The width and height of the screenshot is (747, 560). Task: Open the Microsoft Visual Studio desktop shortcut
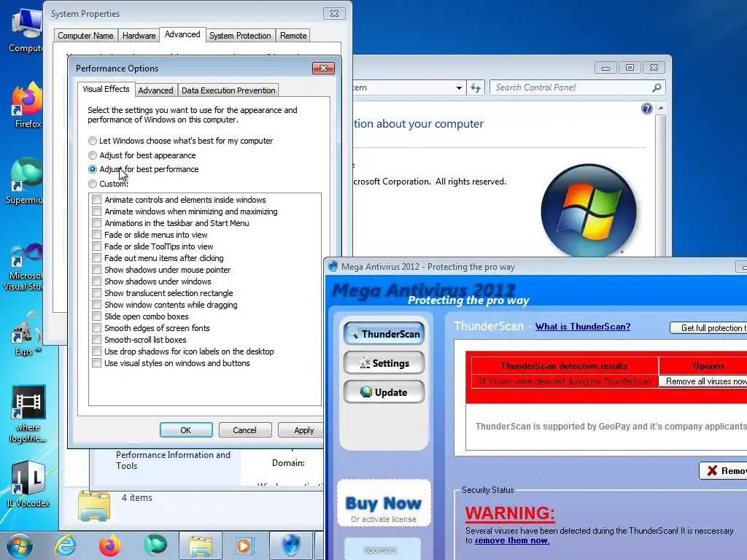click(x=24, y=267)
